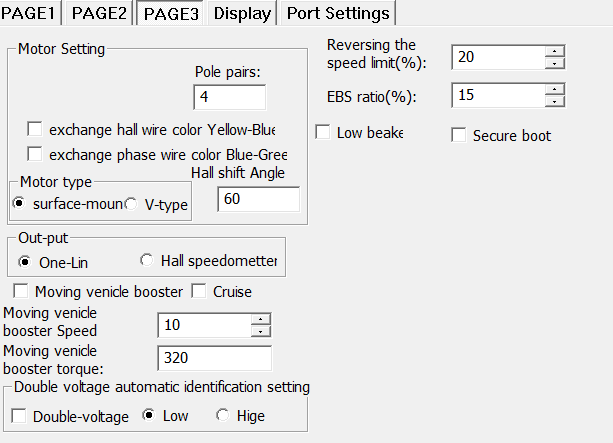613x443 pixels.
Task: Toggle the Cruise checkbox
Action: tap(198, 291)
